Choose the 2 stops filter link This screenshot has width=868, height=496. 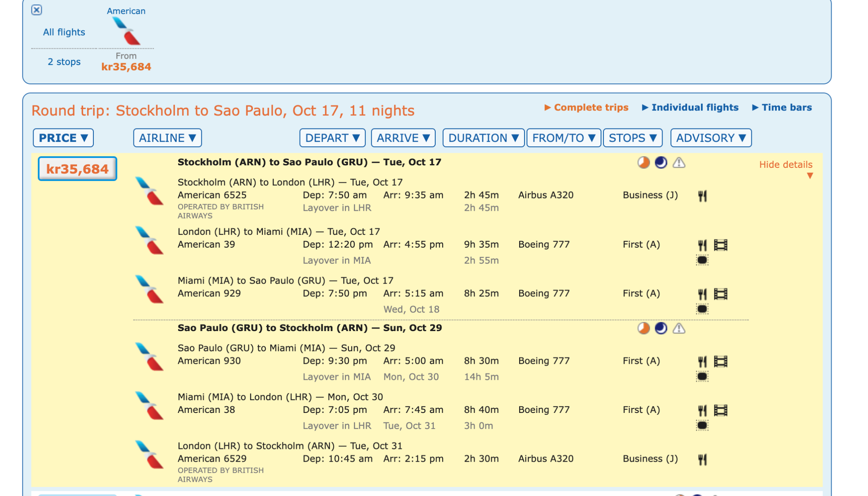64,62
